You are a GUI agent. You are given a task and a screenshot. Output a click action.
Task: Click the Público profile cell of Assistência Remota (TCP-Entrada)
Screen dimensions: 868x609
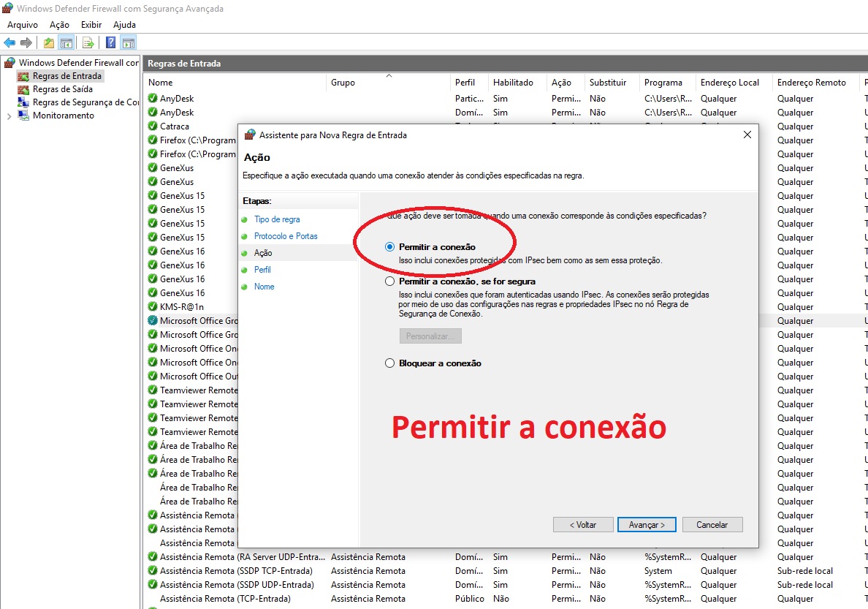(x=469, y=599)
